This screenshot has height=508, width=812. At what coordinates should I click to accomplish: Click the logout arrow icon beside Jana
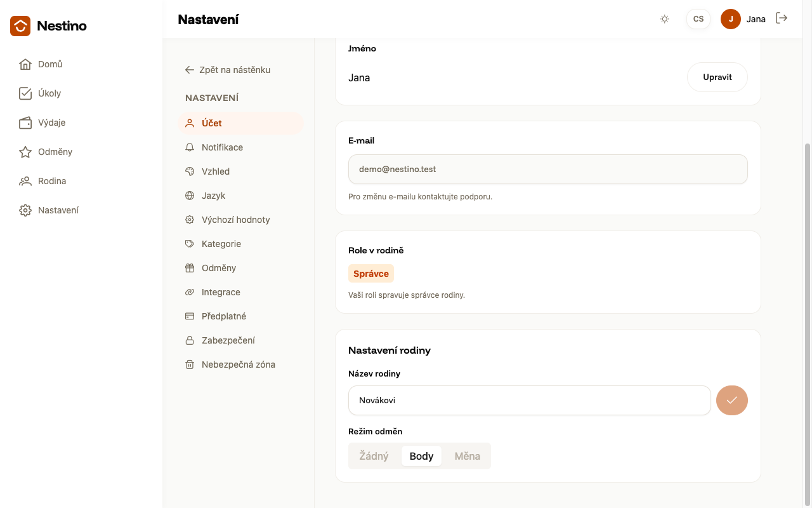click(x=782, y=18)
